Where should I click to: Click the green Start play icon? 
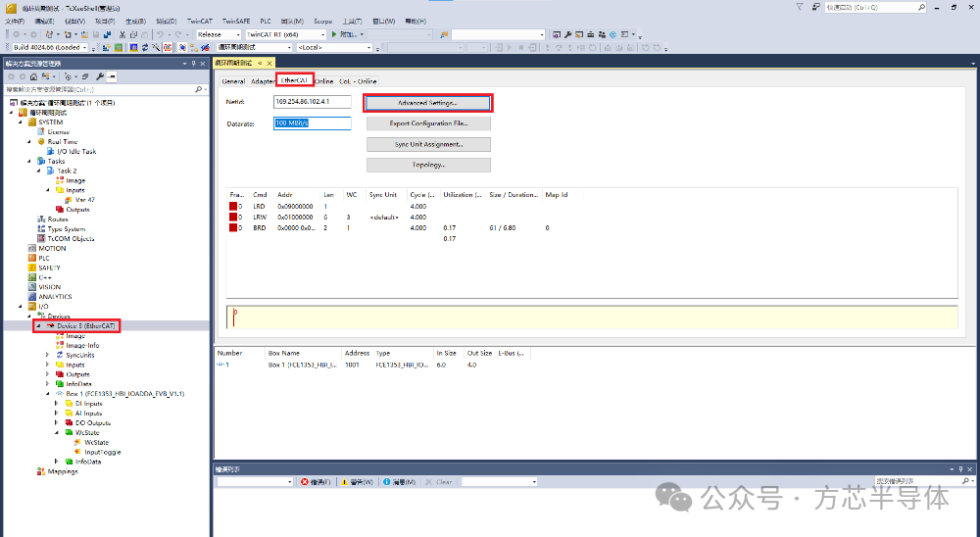point(334,34)
